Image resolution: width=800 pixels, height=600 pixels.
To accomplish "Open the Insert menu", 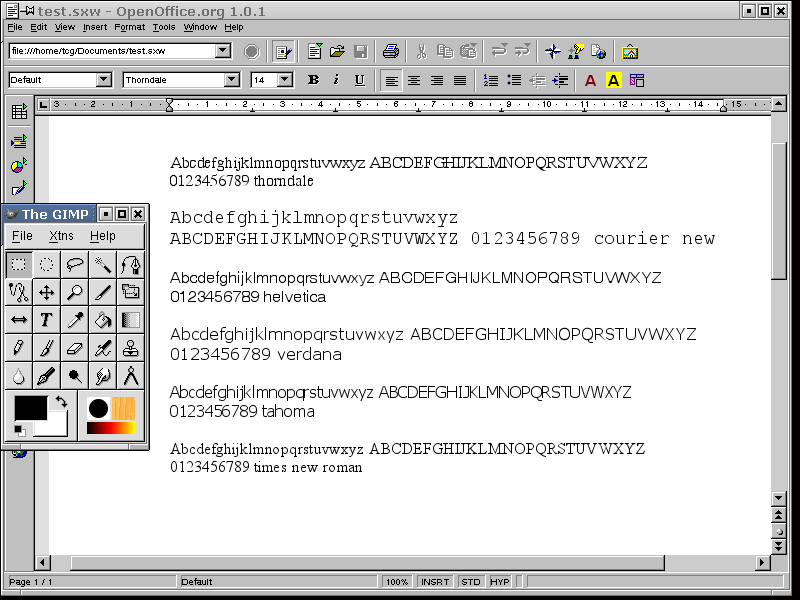I will [x=95, y=27].
